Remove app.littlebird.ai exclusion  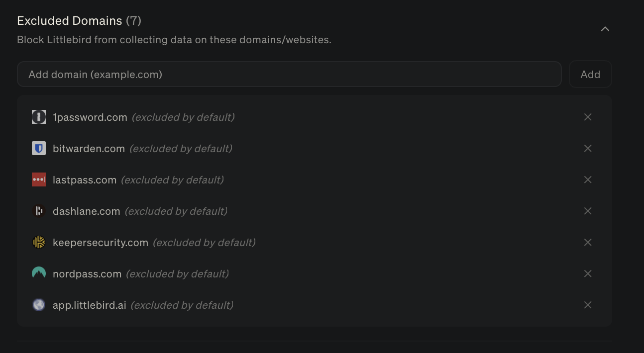pyautogui.click(x=588, y=305)
